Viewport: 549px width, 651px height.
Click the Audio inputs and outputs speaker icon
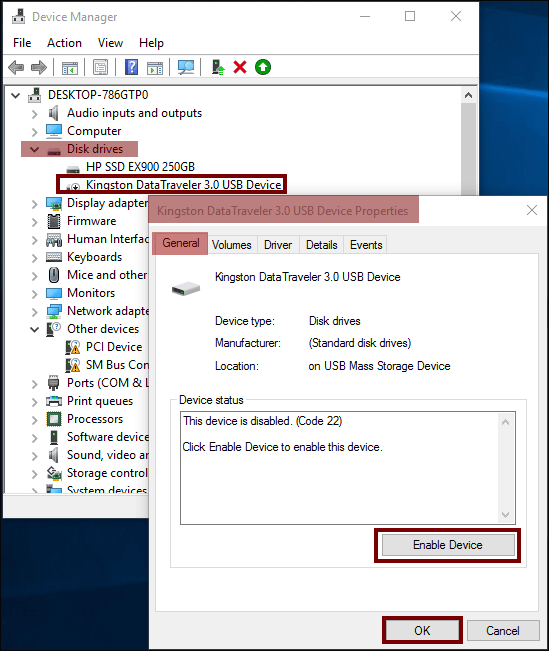54,113
